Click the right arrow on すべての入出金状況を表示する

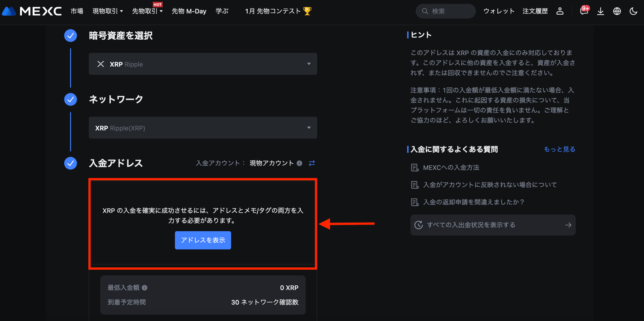pos(568,225)
